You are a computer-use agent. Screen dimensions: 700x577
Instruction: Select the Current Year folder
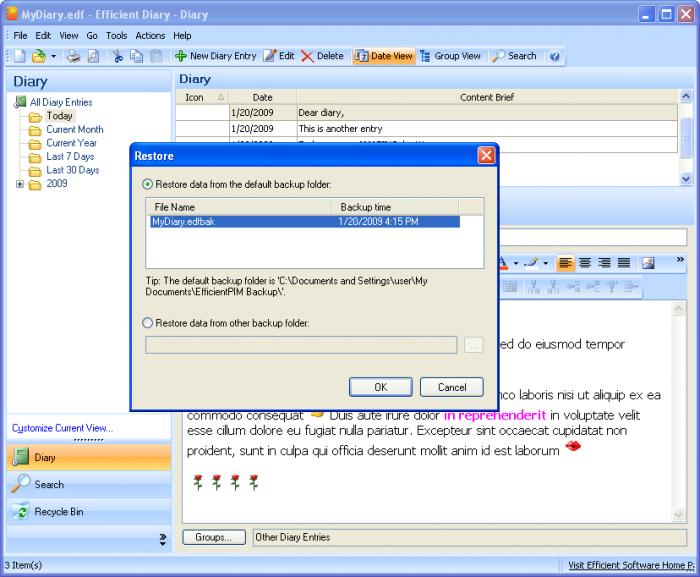(x=71, y=143)
